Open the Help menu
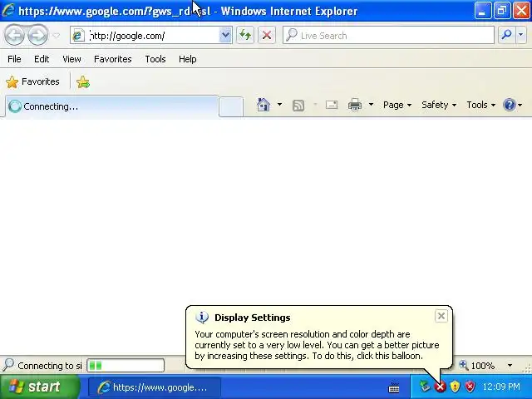This screenshot has height=399, width=532. (188, 59)
